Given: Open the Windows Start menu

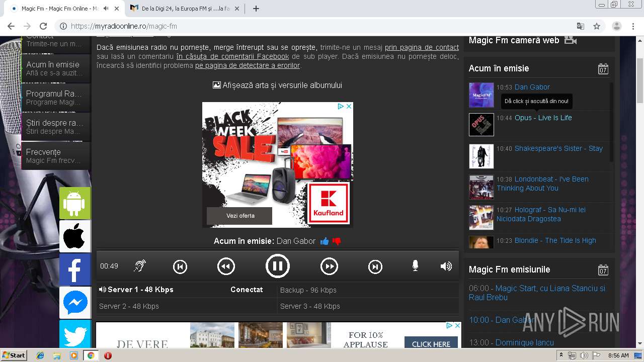Looking at the screenshot, I should (x=14, y=355).
